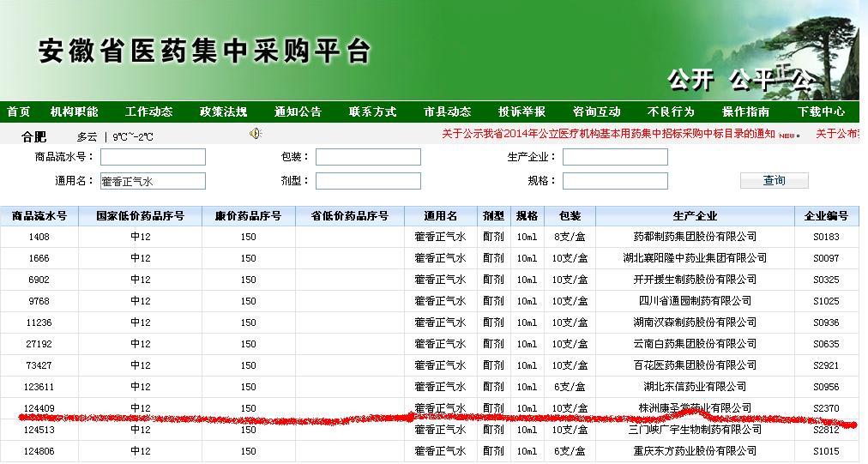Click the 包装 input field
Screen dimensions: 868x464
pos(368,157)
